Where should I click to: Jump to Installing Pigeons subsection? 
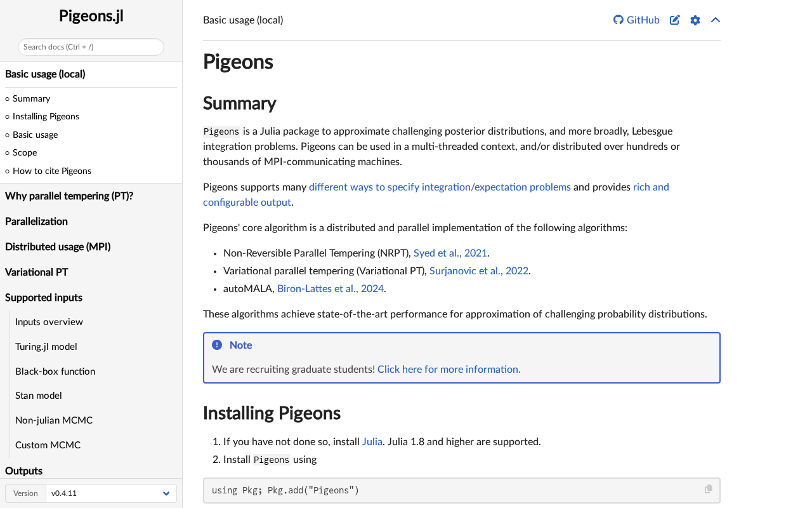point(46,116)
